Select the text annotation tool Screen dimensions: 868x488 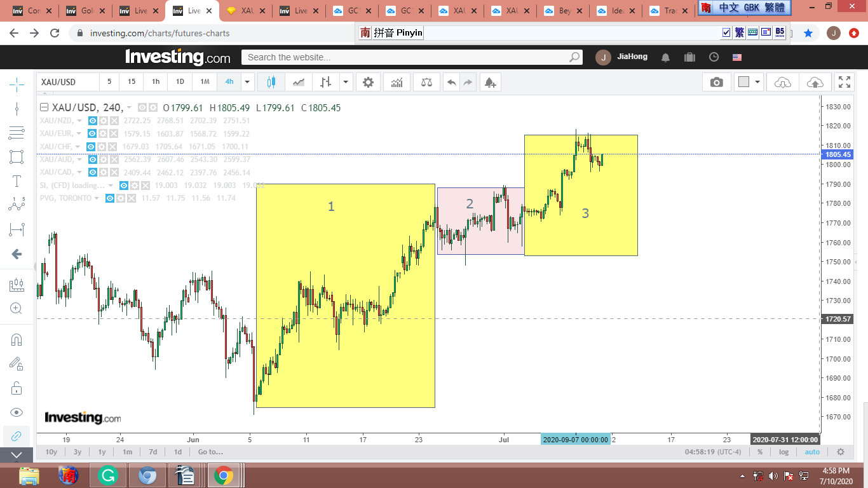pos(17,181)
